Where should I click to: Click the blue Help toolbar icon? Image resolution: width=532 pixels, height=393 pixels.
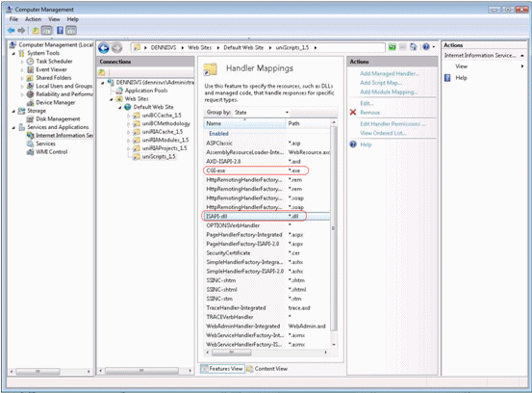point(60,31)
